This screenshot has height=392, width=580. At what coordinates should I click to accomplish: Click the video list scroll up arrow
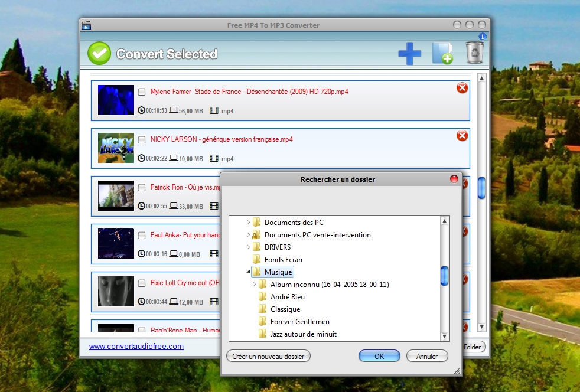tap(481, 78)
